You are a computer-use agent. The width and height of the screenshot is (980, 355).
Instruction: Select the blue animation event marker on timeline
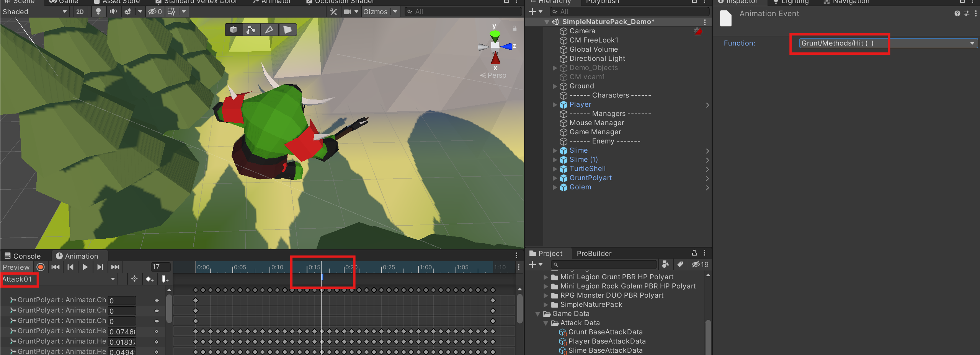[x=322, y=277]
